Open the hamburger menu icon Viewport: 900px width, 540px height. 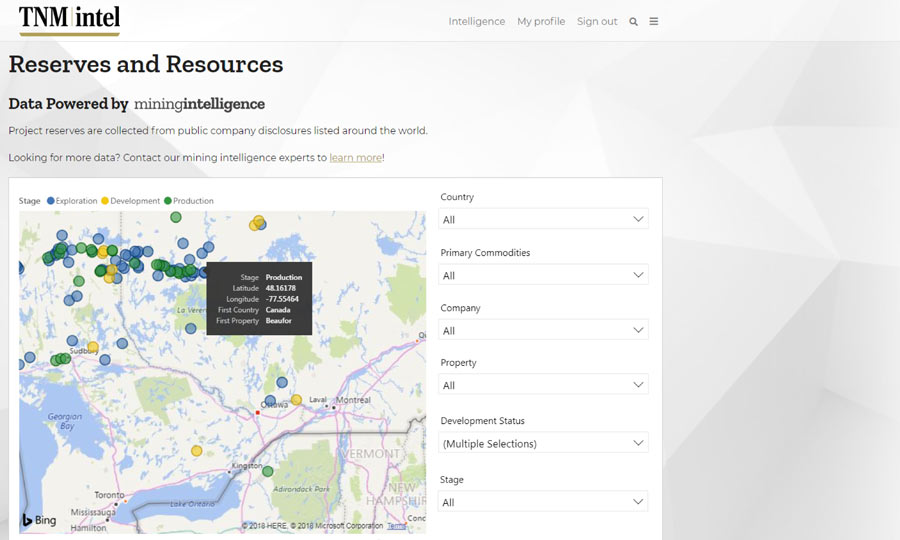[654, 21]
